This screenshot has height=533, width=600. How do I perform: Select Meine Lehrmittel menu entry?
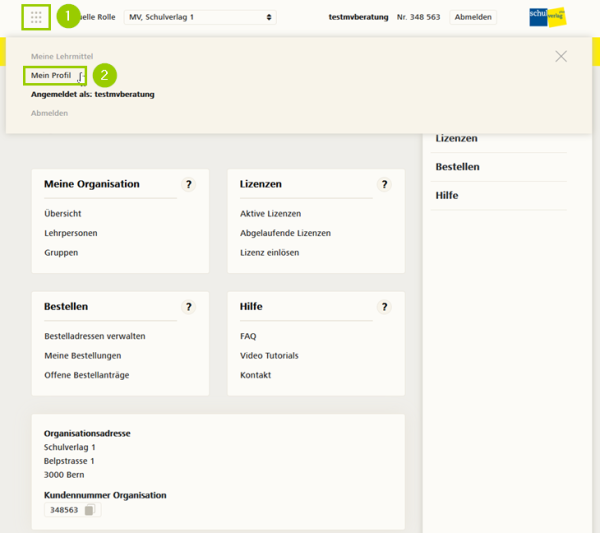pyautogui.click(x=61, y=57)
